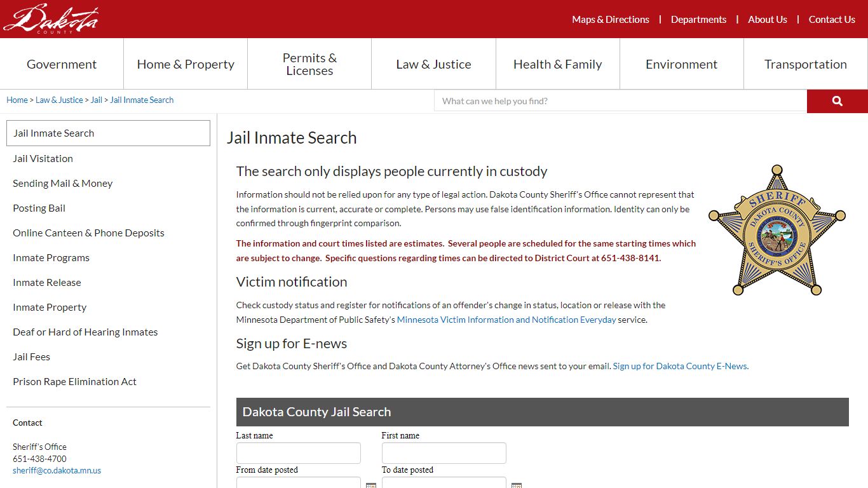Click the search magnifying glass icon

[836, 100]
